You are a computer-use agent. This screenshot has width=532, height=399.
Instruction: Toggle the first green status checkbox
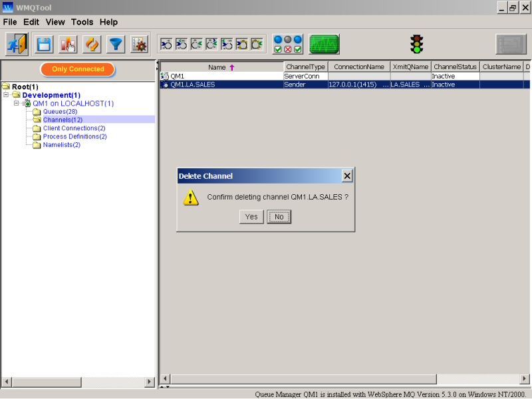pyautogui.click(x=278, y=49)
